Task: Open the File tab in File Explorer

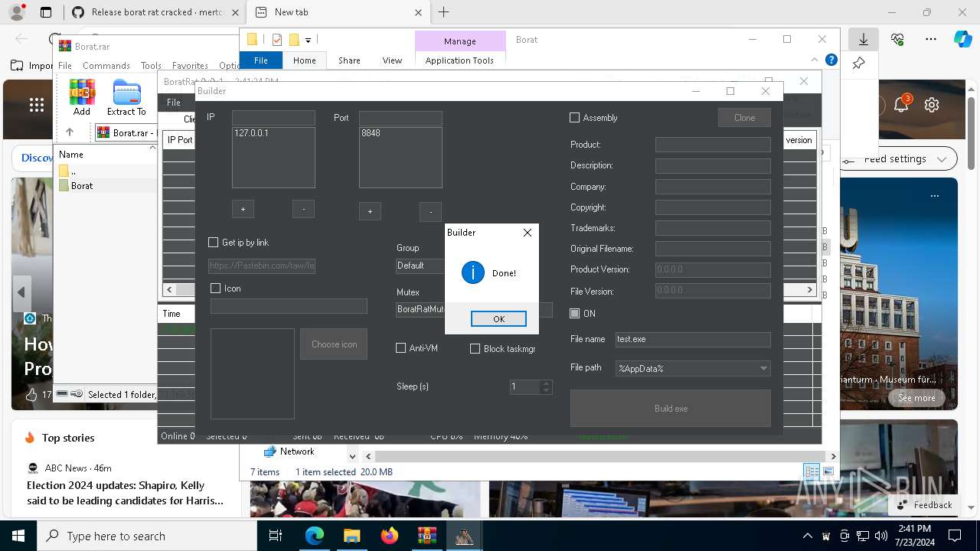Action: tap(261, 60)
